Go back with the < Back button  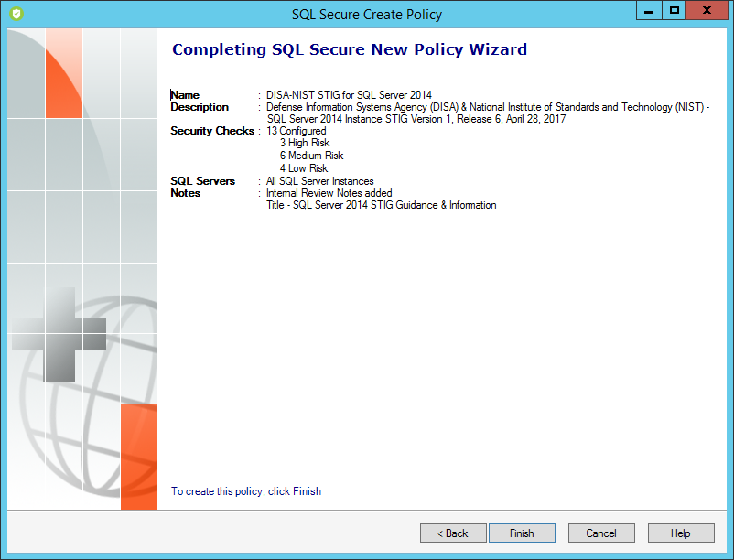pos(453,533)
